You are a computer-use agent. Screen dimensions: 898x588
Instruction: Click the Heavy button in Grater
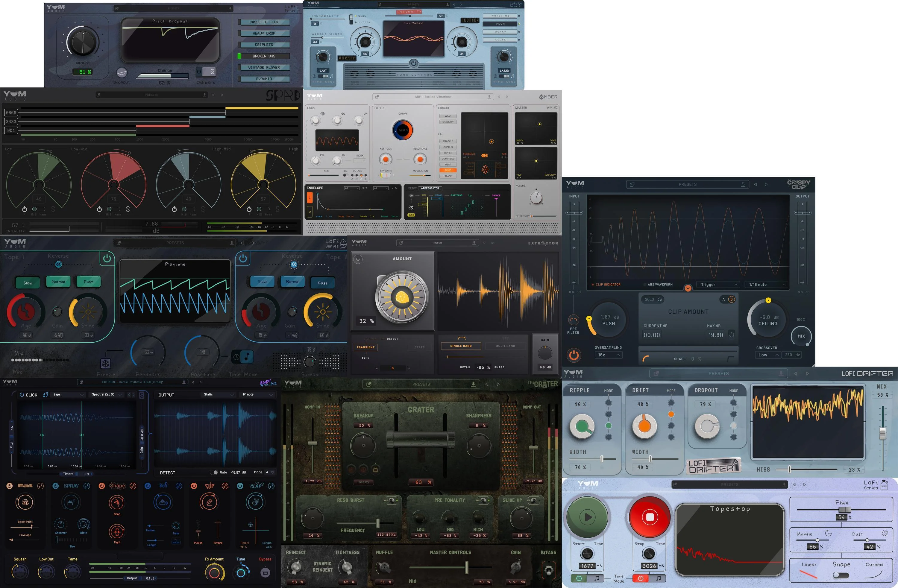[363, 482]
